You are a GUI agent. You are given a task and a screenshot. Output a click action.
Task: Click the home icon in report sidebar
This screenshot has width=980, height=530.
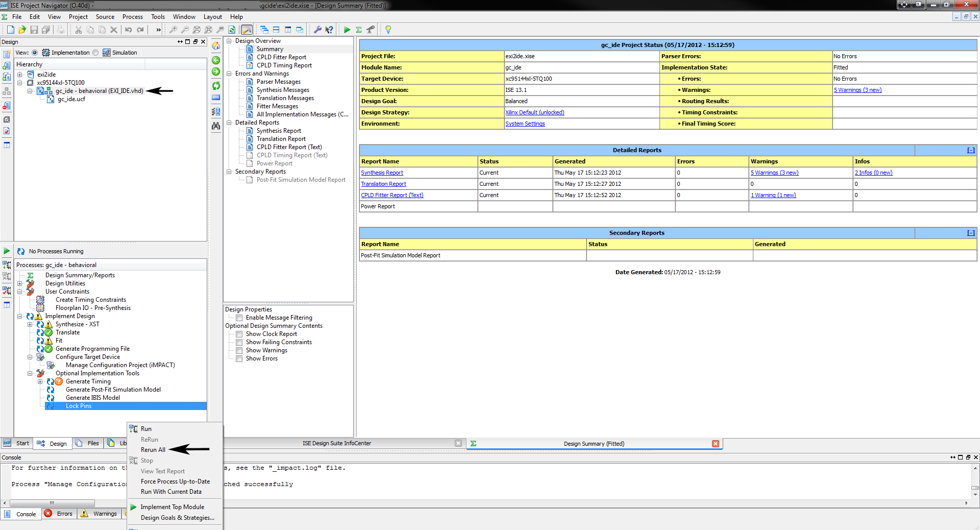coord(216,46)
